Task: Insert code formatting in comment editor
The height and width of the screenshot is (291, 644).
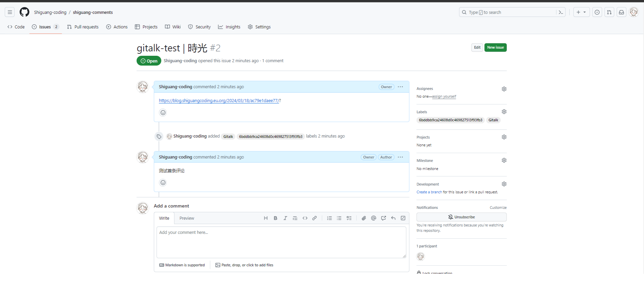Action: tap(305, 218)
